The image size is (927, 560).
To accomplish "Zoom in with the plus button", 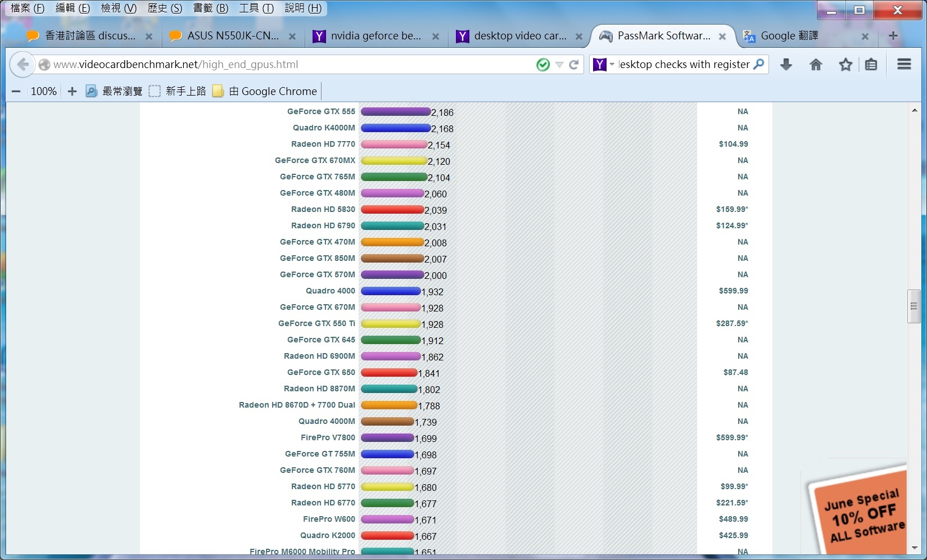I will coord(72,91).
